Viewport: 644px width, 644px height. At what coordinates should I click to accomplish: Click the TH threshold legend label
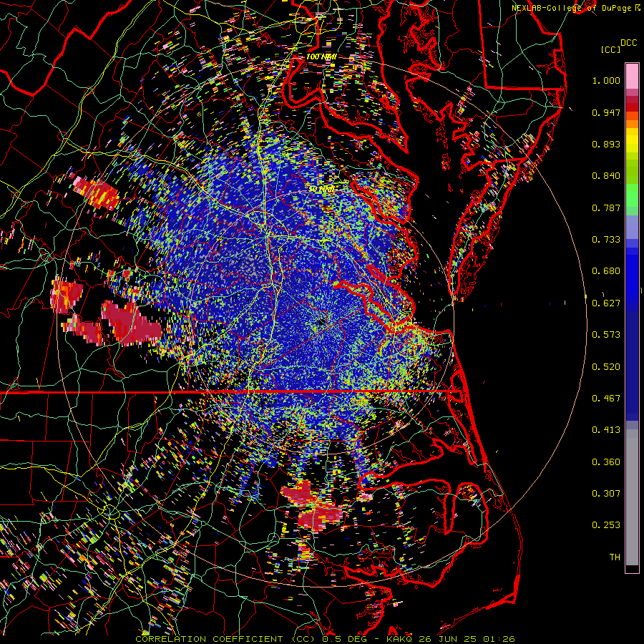[x=615, y=557]
